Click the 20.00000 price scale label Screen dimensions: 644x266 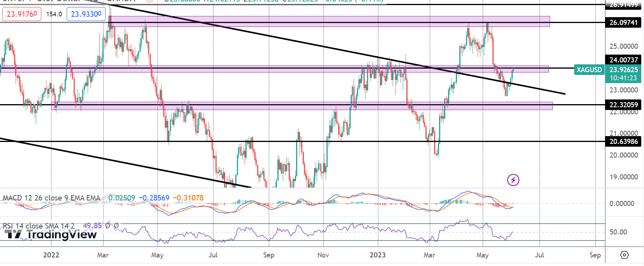pyautogui.click(x=624, y=155)
